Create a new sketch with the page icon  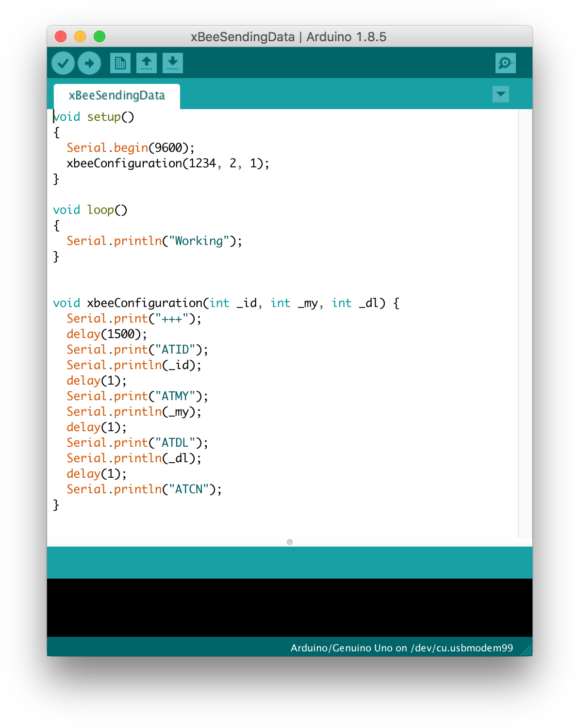[x=120, y=63]
